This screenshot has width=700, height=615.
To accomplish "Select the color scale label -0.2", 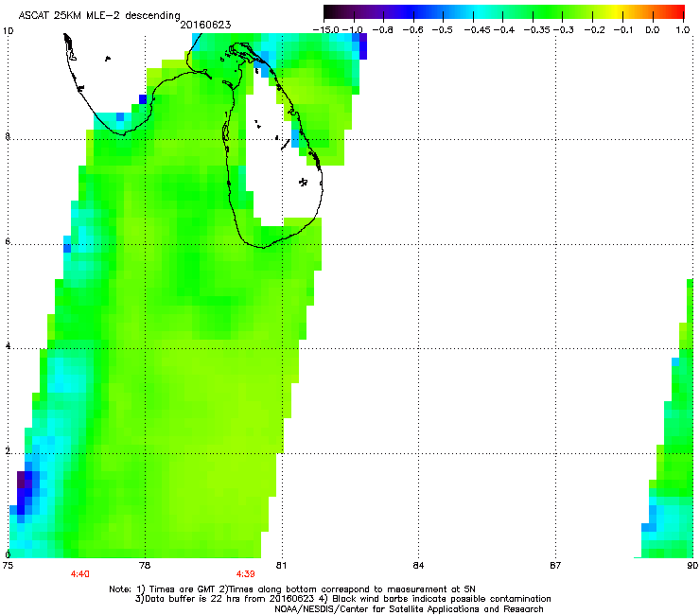I will (595, 30).
